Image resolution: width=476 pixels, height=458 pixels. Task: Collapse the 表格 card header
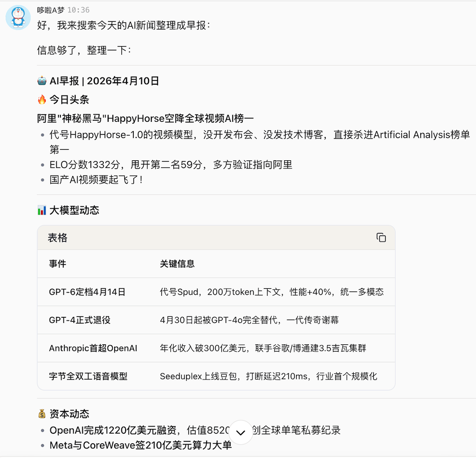tap(57, 238)
